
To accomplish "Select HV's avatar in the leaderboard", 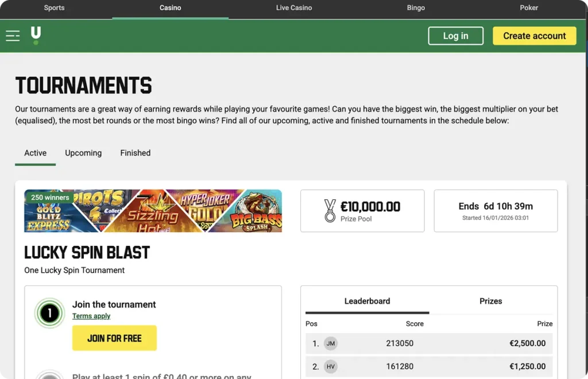I will click(330, 366).
